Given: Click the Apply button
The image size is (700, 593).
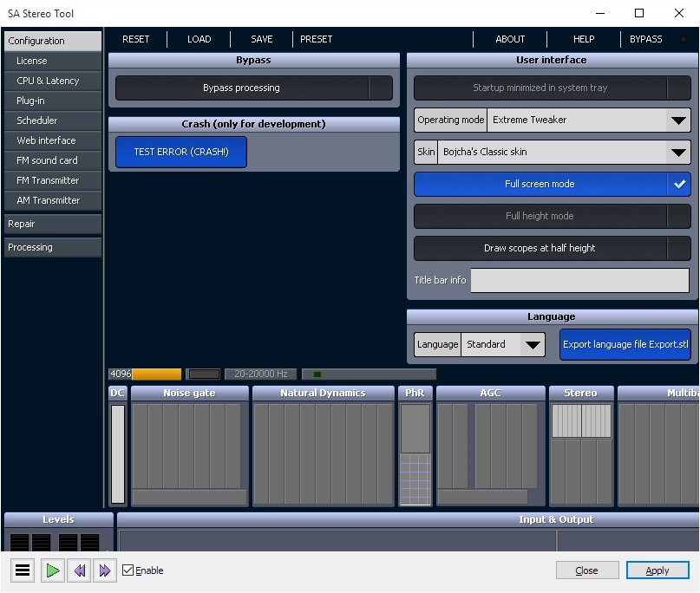Looking at the screenshot, I should coord(657,570).
